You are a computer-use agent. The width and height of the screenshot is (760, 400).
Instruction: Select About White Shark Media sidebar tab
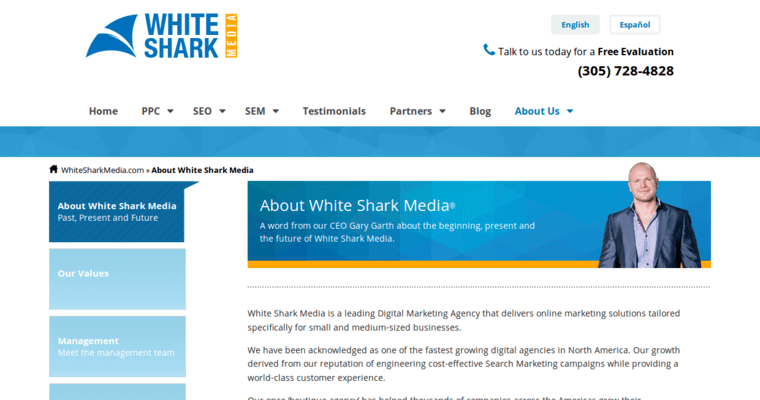[117, 211]
